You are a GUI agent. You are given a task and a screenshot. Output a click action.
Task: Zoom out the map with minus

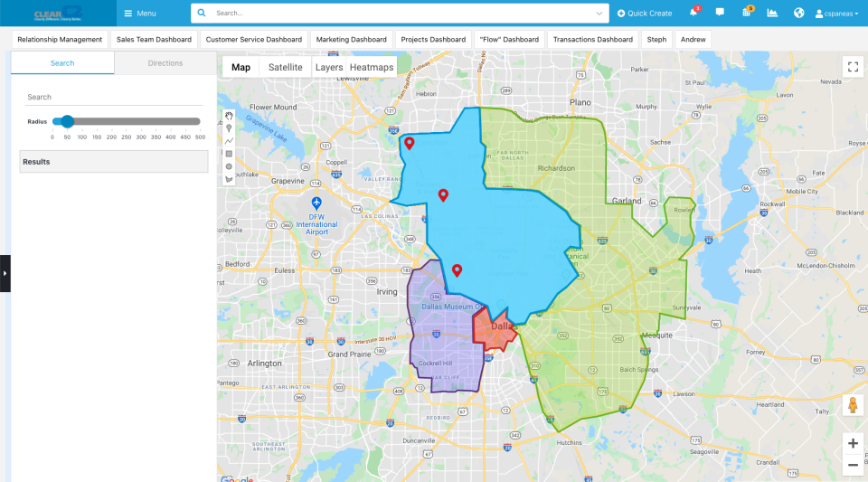[x=853, y=465]
